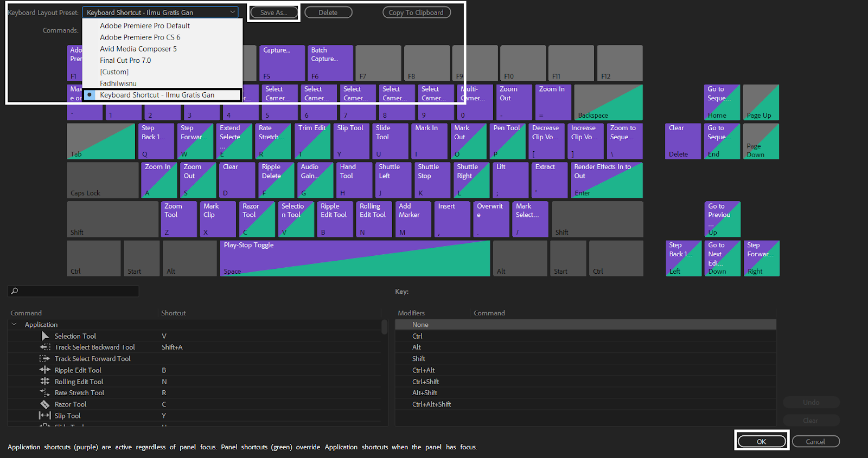Click the Ripple Edit Tool icon
The width and height of the screenshot is (868, 458).
point(45,370)
